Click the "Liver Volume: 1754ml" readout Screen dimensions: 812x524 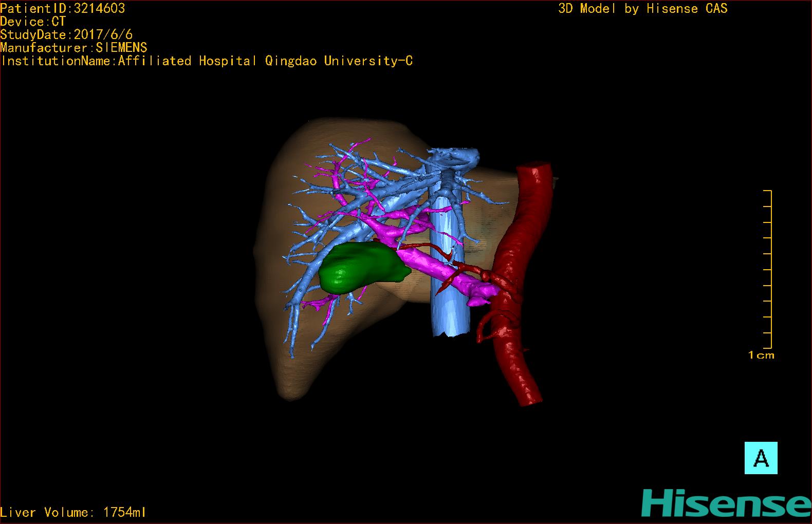(73, 512)
